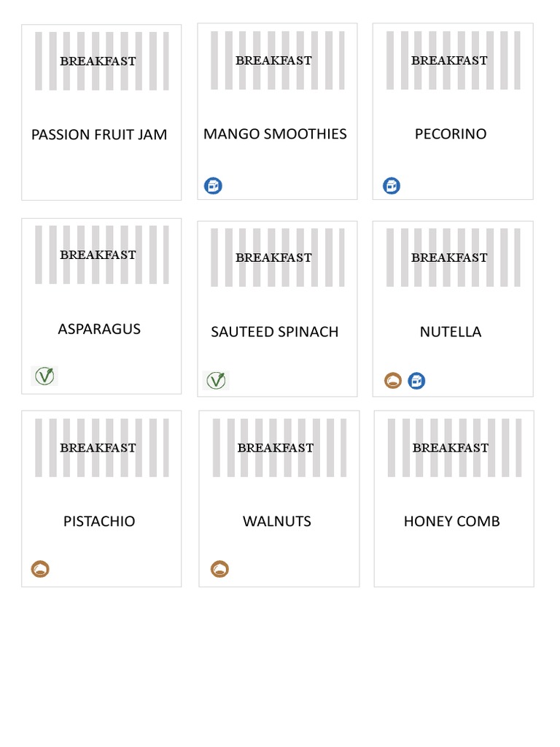Click the vegan icon on Sauteed Spinach card

pos(216,380)
